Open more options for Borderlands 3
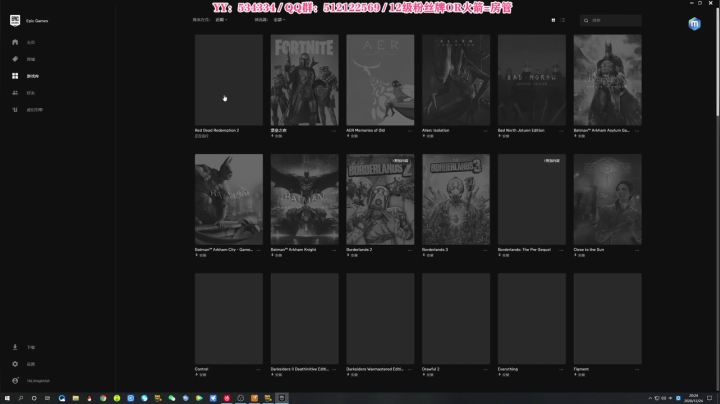Image resolution: width=720 pixels, height=404 pixels. click(x=485, y=250)
